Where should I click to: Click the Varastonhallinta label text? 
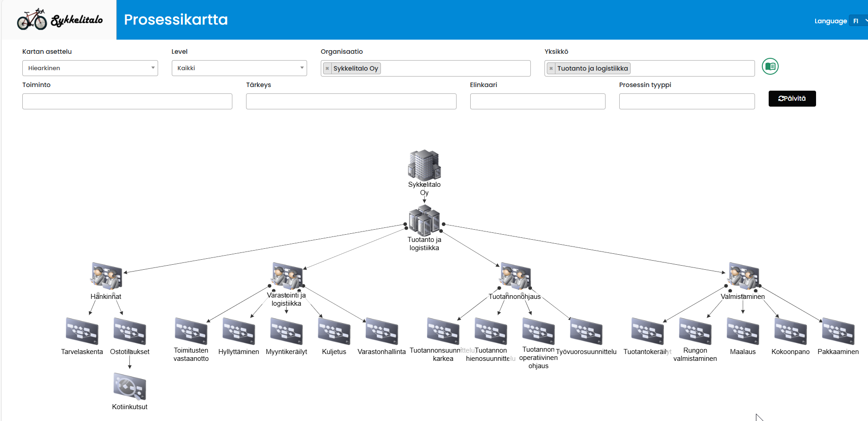coord(382,352)
